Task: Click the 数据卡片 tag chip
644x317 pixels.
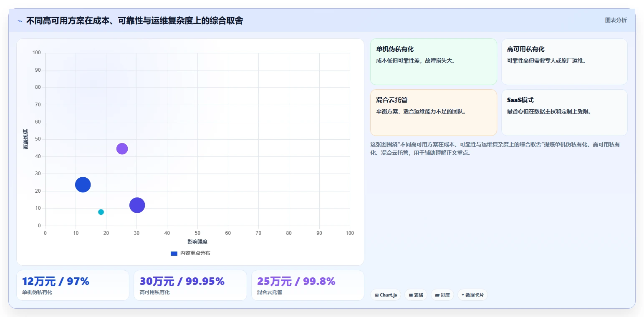Action: pos(472,295)
